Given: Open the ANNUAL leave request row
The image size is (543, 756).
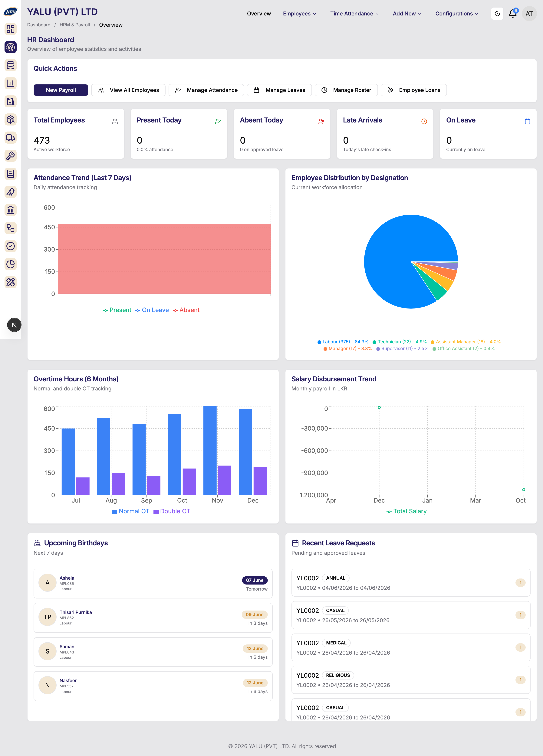Looking at the screenshot, I should [411, 583].
